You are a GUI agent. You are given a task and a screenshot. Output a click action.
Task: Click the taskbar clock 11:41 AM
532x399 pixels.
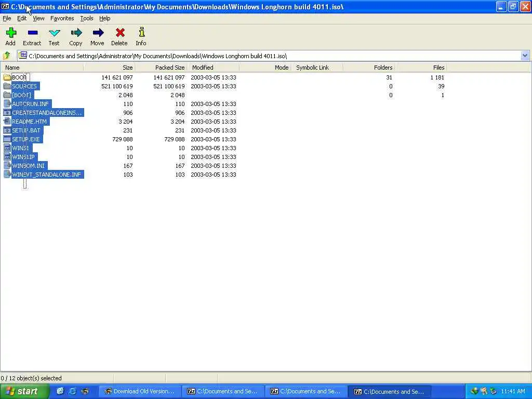click(x=513, y=391)
